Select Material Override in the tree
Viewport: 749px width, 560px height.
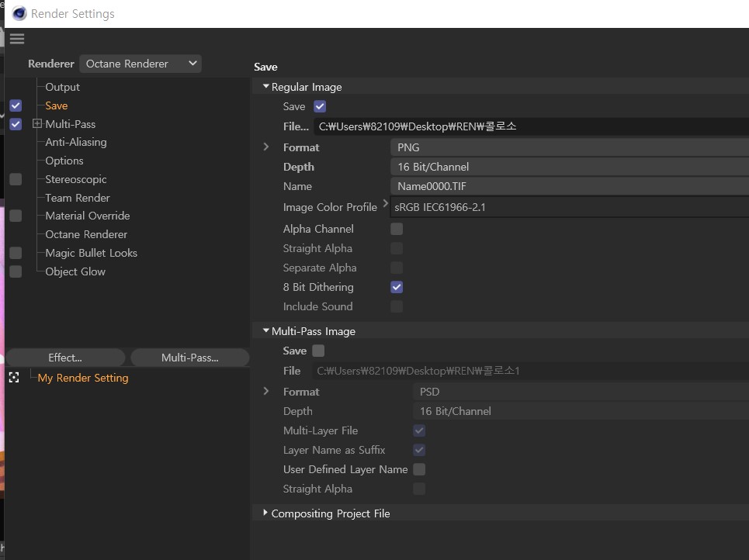point(88,216)
